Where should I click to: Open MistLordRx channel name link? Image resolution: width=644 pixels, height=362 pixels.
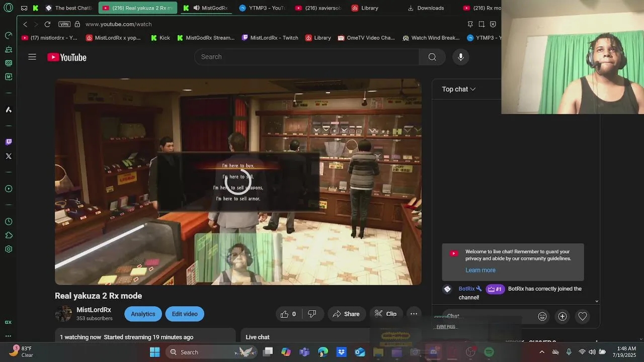click(x=94, y=310)
